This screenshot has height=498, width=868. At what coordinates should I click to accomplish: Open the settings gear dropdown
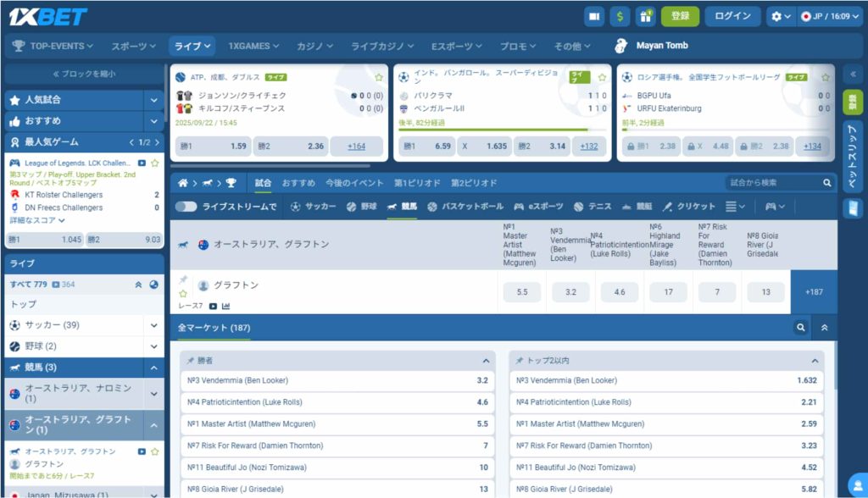(781, 17)
